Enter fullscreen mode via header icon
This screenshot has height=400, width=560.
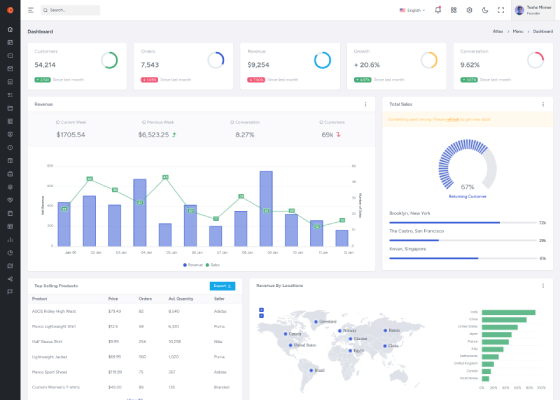click(x=501, y=10)
